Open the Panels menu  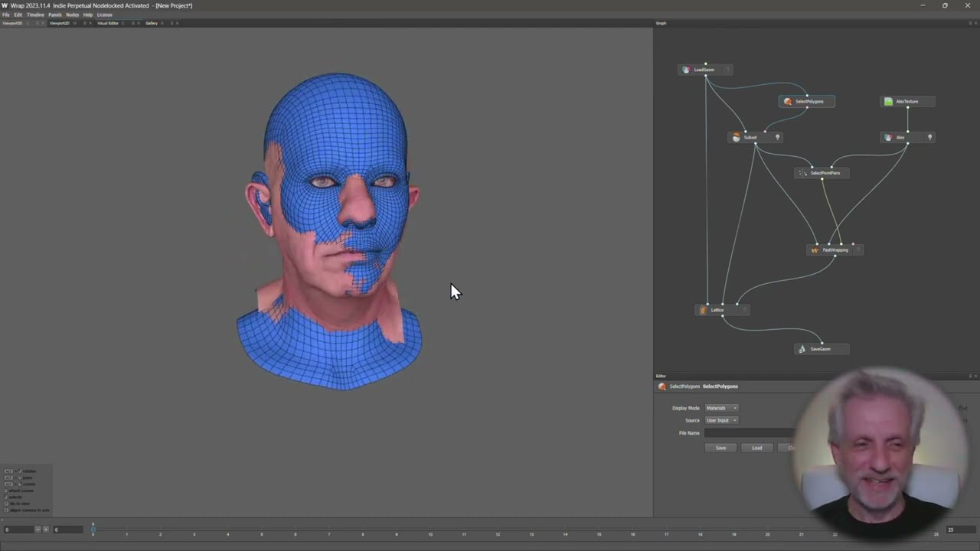(55, 15)
